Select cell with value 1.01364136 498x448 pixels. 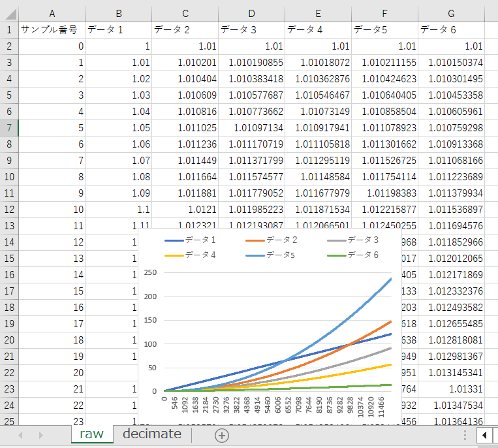[x=451, y=422]
